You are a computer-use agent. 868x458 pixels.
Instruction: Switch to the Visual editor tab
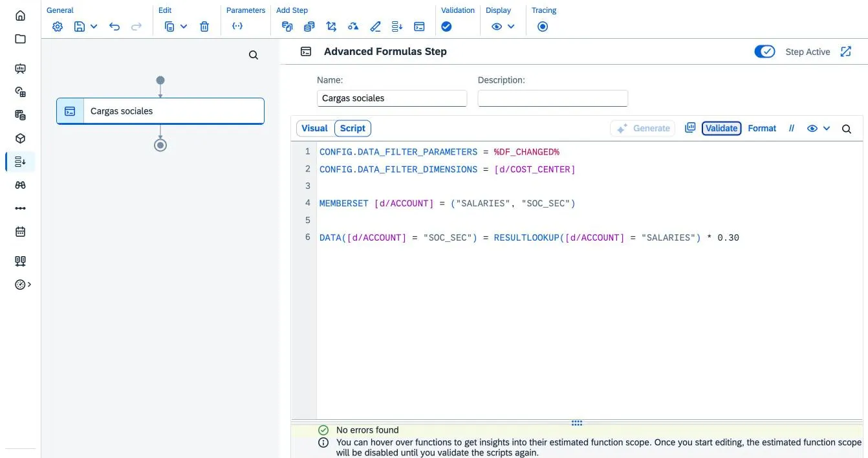(315, 128)
